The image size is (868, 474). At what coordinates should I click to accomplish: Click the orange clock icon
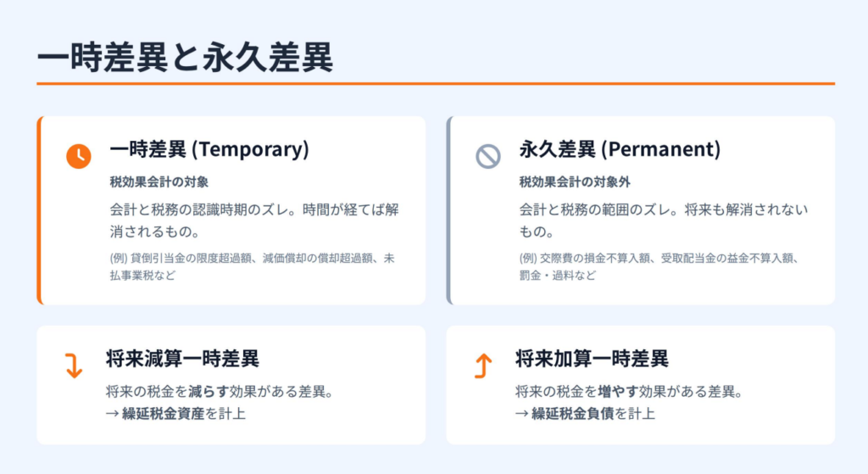(x=78, y=156)
